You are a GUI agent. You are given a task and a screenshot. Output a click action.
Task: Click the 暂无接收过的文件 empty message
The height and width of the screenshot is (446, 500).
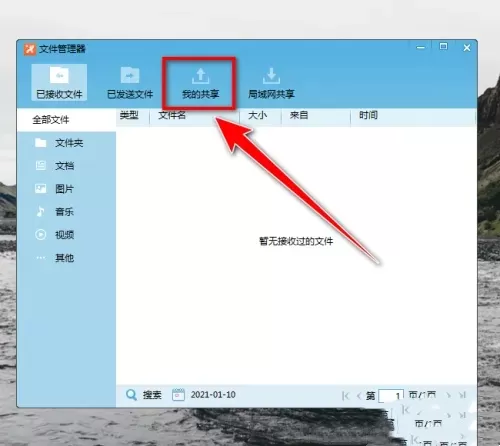(x=296, y=241)
